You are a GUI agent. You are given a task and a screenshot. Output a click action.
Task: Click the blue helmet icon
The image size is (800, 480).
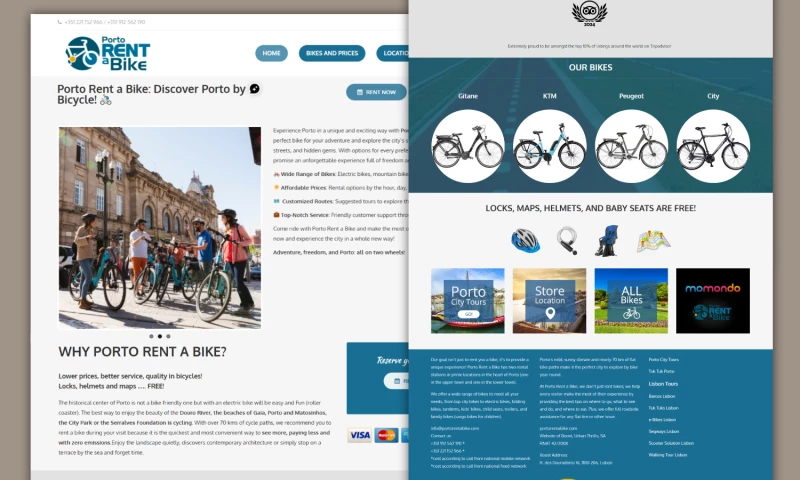pyautogui.click(x=526, y=240)
